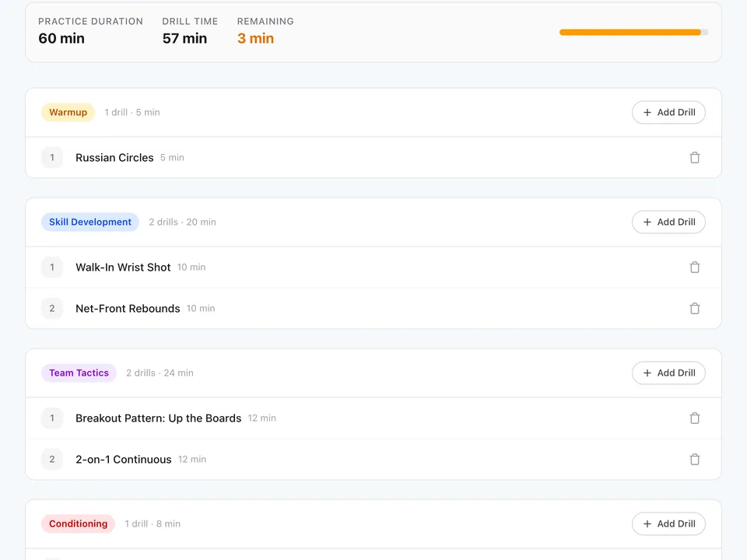The image size is (747, 560).
Task: Click the 10 min label after Walk-In Wrist Shot
Action: pyautogui.click(x=191, y=267)
